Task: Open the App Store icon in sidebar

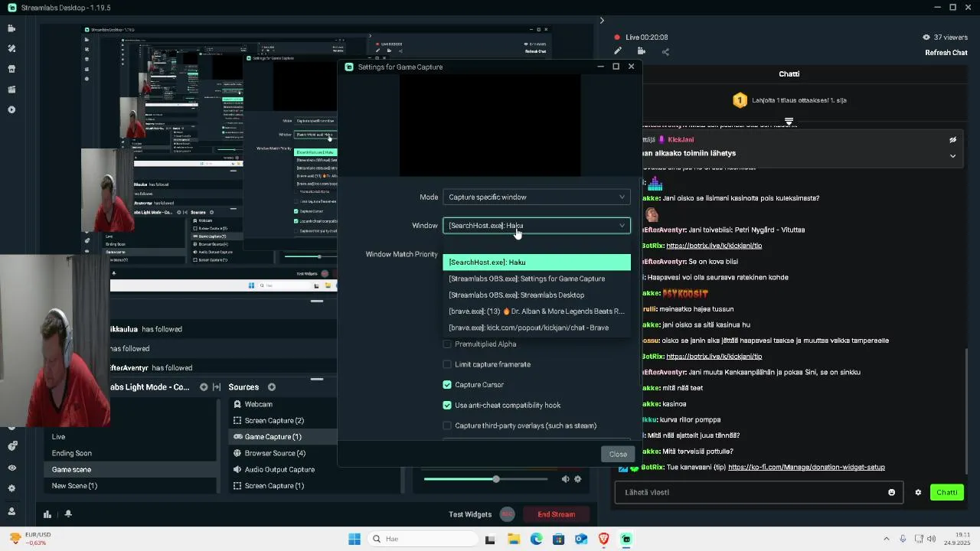Action: pyautogui.click(x=11, y=69)
